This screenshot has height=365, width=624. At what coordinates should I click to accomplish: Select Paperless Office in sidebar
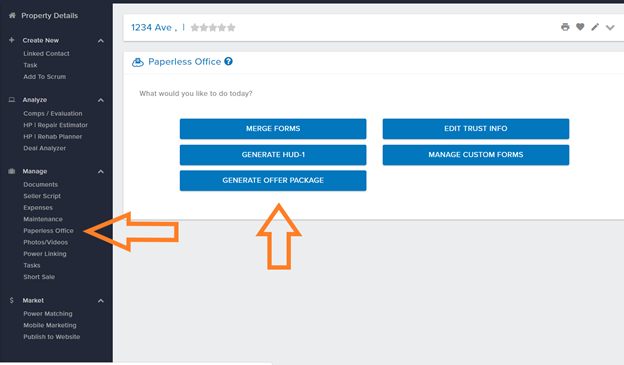pos(48,230)
